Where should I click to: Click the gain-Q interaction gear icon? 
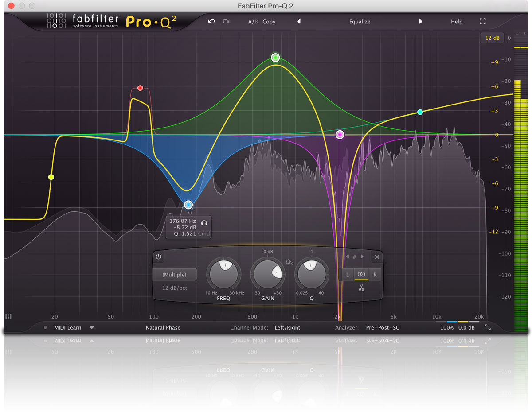pyautogui.click(x=289, y=262)
